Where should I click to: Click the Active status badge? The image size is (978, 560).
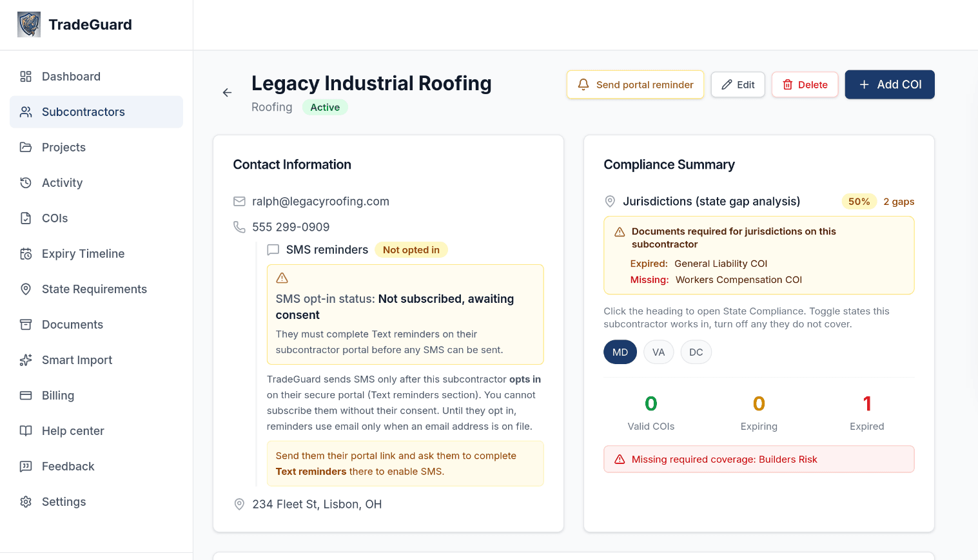pos(325,108)
